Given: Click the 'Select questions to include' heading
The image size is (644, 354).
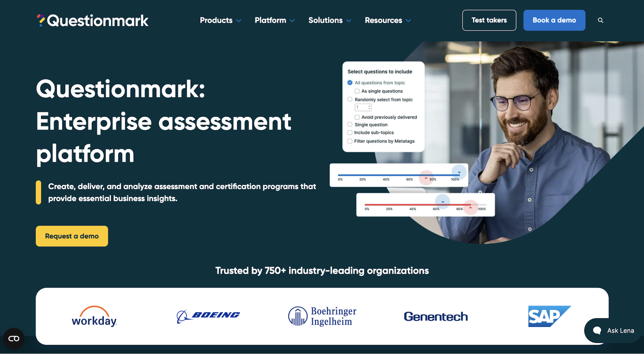Looking at the screenshot, I should point(380,72).
